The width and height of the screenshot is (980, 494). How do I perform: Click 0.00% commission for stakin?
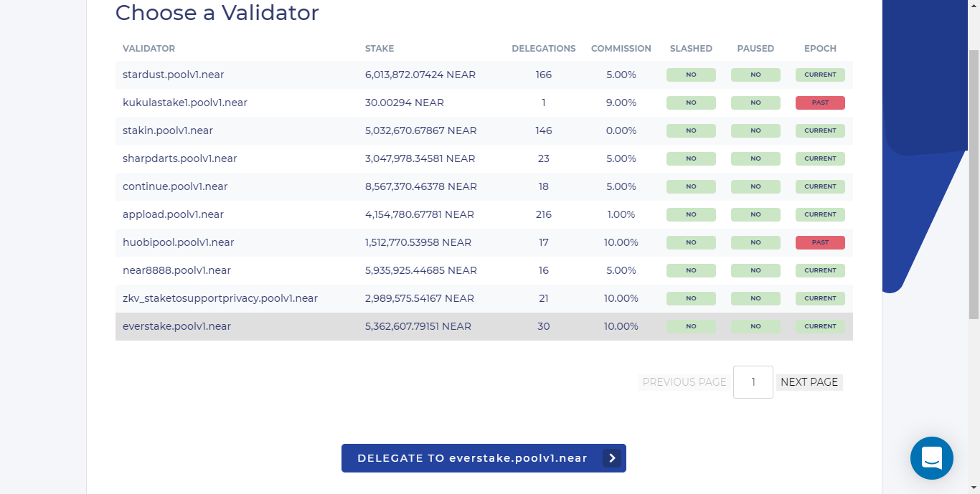point(621,130)
